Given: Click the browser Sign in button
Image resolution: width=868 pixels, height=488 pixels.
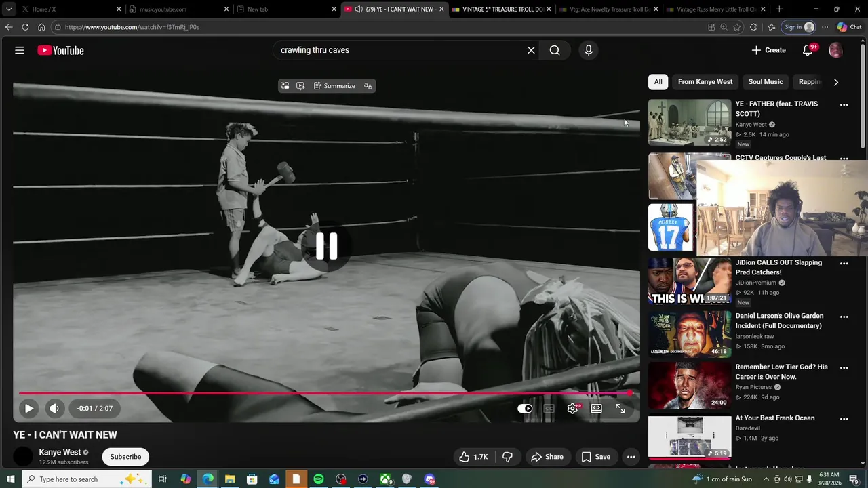Looking at the screenshot, I should (x=798, y=27).
